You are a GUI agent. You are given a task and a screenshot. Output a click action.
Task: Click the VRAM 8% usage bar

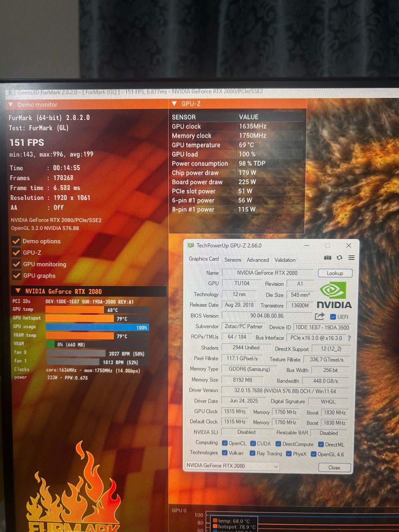click(97, 344)
